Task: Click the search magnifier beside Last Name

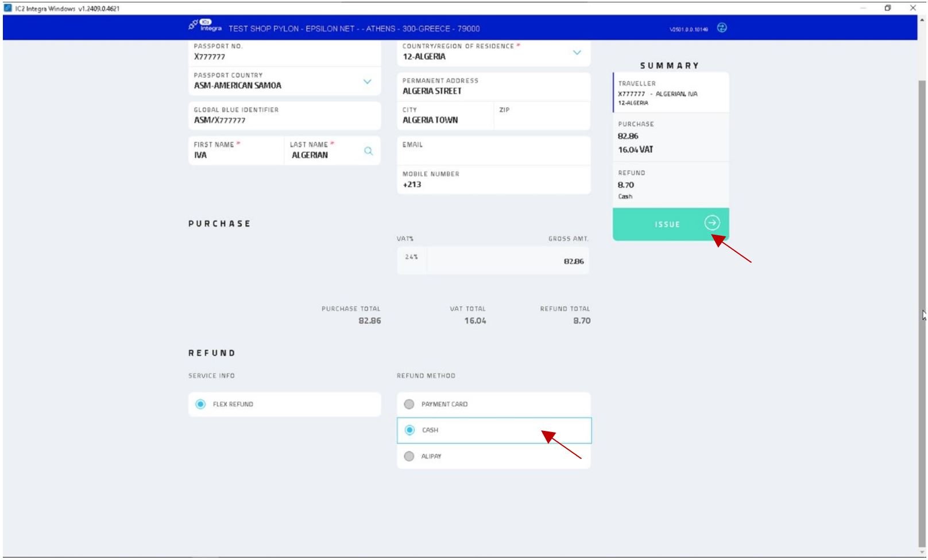Action: click(368, 151)
